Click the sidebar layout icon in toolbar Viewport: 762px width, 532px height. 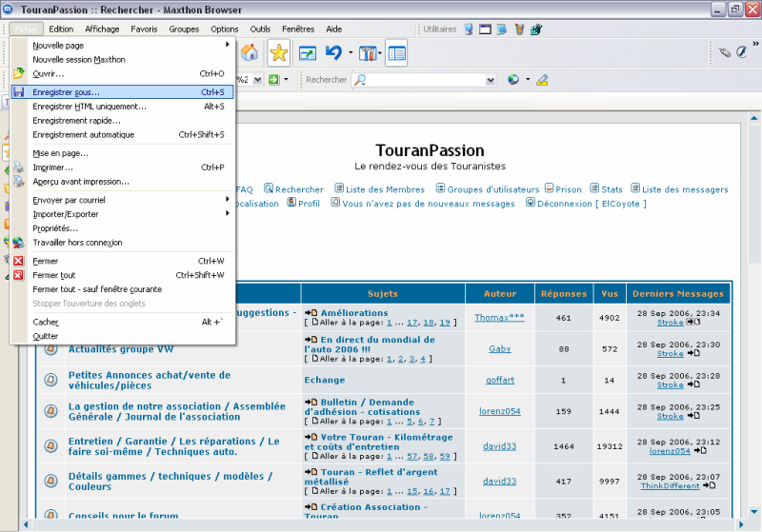(396, 52)
